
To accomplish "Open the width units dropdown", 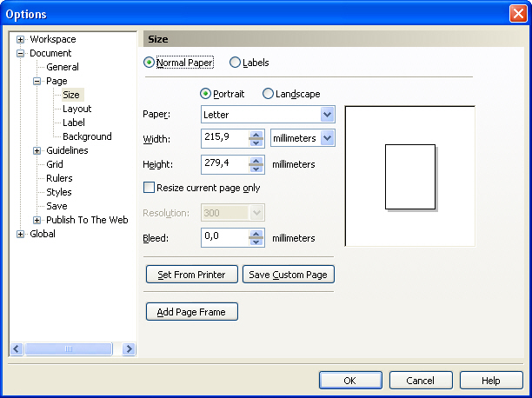I will pyautogui.click(x=327, y=138).
